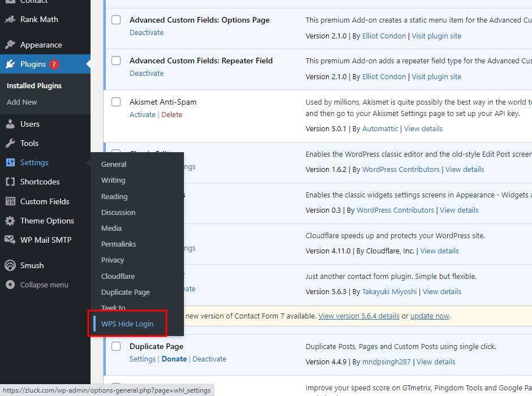The height and width of the screenshot is (396, 532).
Task: Open Appearance menu label
Action: point(41,45)
